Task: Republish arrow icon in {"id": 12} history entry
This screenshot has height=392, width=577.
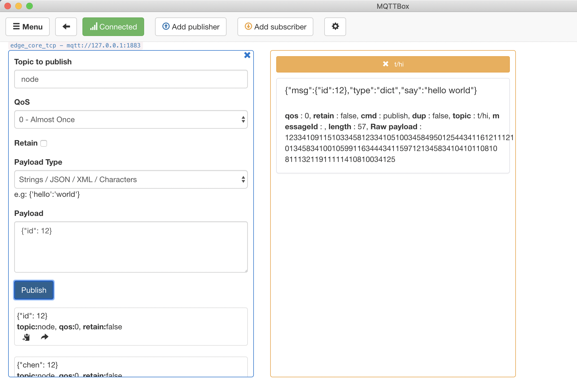Action: [x=44, y=337]
